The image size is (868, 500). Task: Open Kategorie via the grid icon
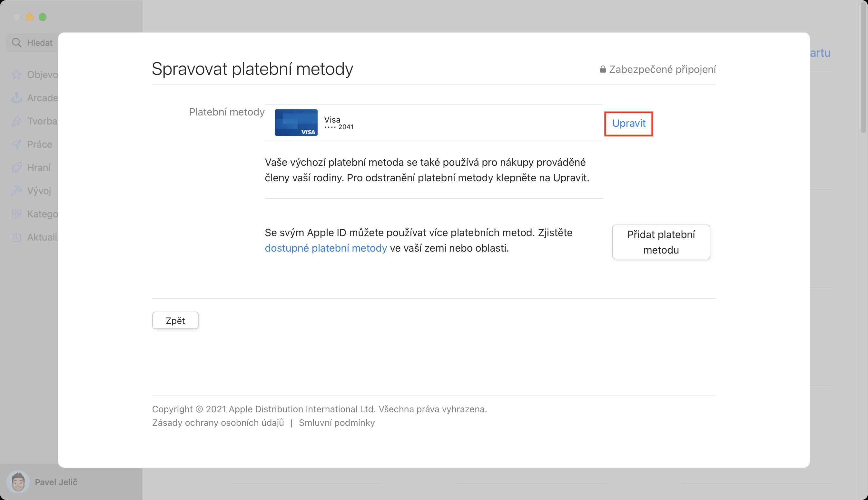(x=16, y=214)
